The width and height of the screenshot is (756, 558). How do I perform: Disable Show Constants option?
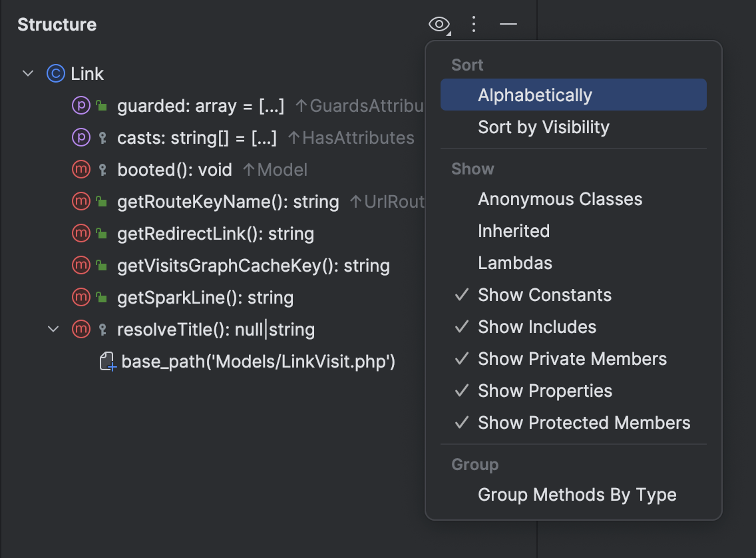click(x=544, y=294)
